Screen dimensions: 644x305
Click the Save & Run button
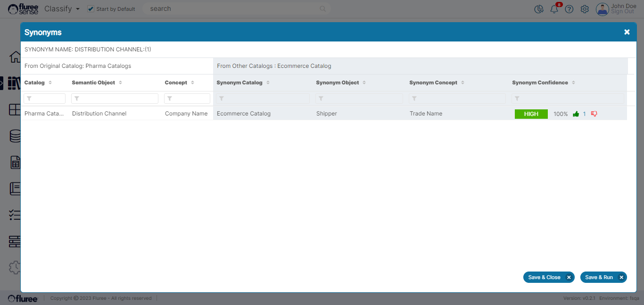click(603, 277)
